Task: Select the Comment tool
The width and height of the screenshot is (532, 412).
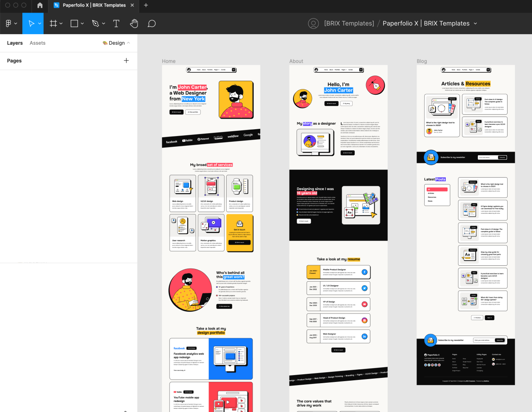Action: (152, 24)
